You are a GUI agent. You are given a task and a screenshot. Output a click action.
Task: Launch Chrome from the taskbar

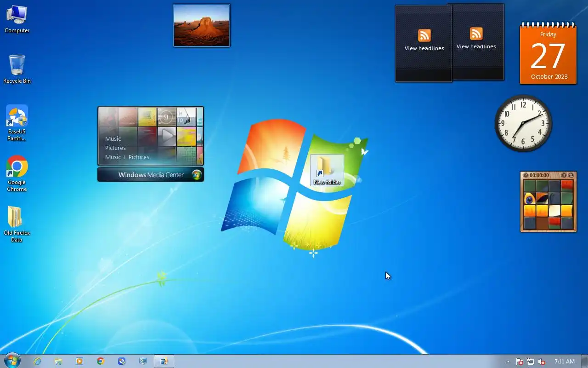coord(101,361)
